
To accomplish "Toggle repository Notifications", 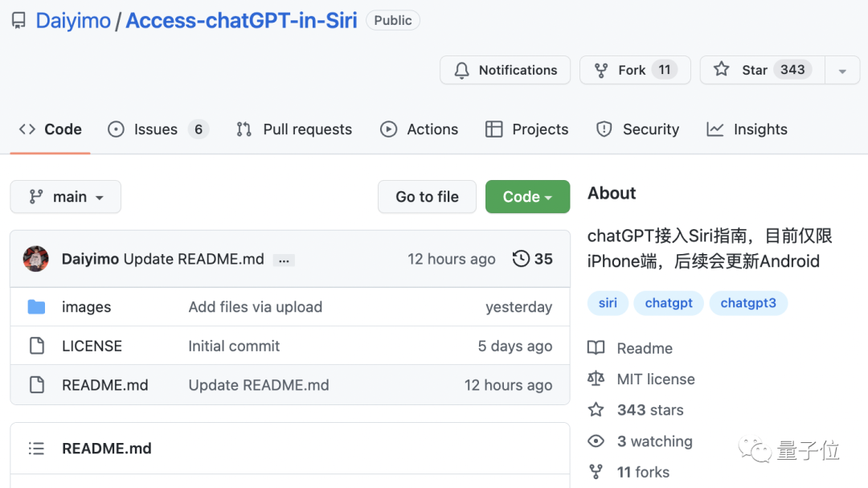I will tap(505, 70).
